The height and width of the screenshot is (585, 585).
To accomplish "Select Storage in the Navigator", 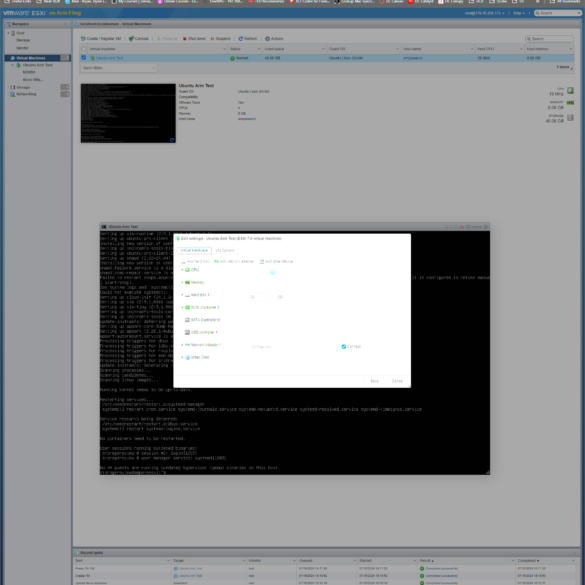I will point(23,87).
